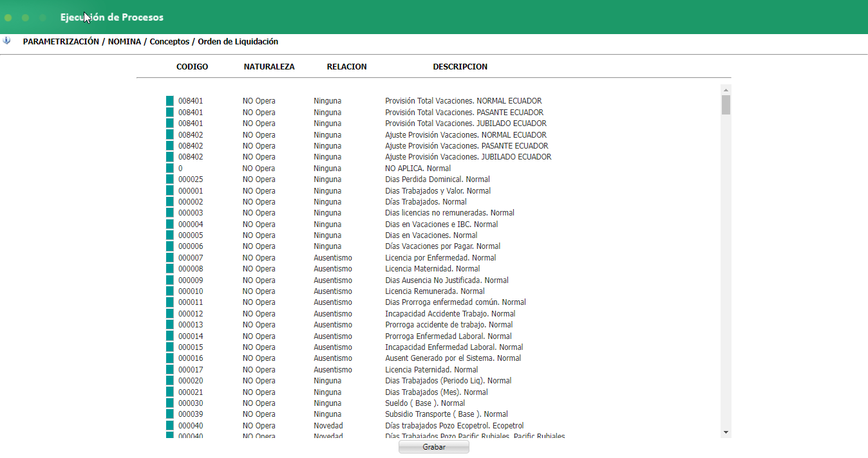The image size is (868, 458).
Task: Click code 000007 in the list
Action: pos(191,258)
